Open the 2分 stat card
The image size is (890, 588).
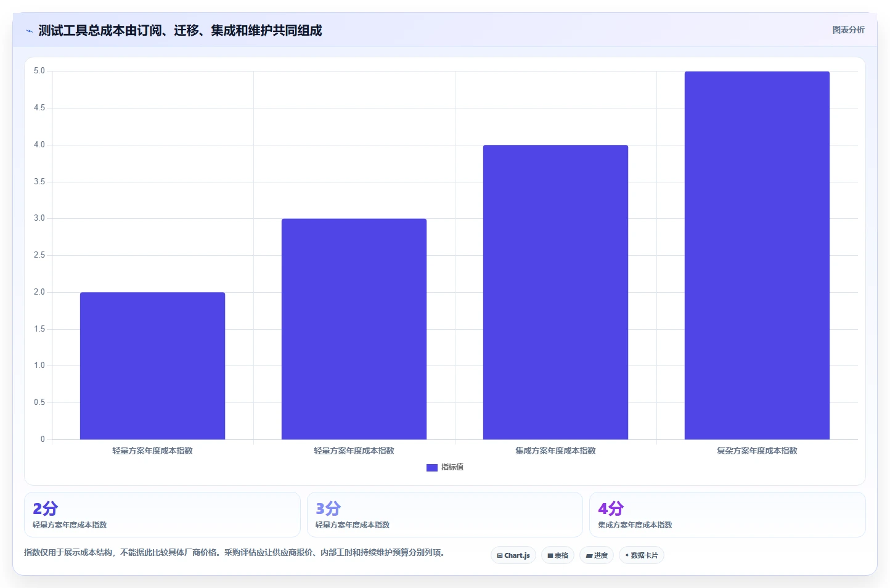(162, 515)
